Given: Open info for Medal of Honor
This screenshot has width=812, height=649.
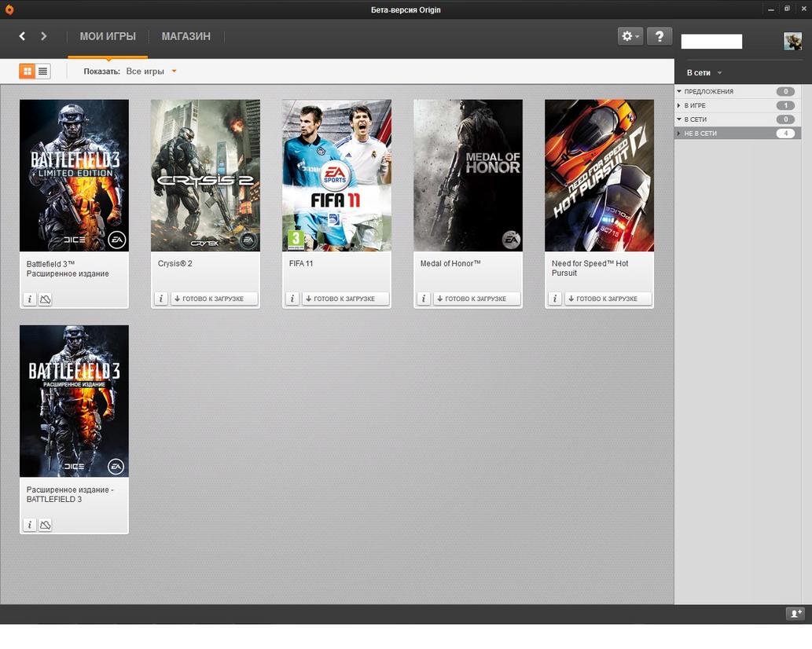Looking at the screenshot, I should coord(424,299).
